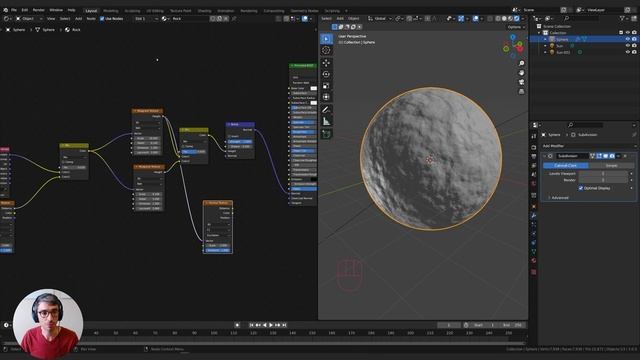Toggle Subdivision modifier render visibility
640x360 pixels.
(612, 156)
